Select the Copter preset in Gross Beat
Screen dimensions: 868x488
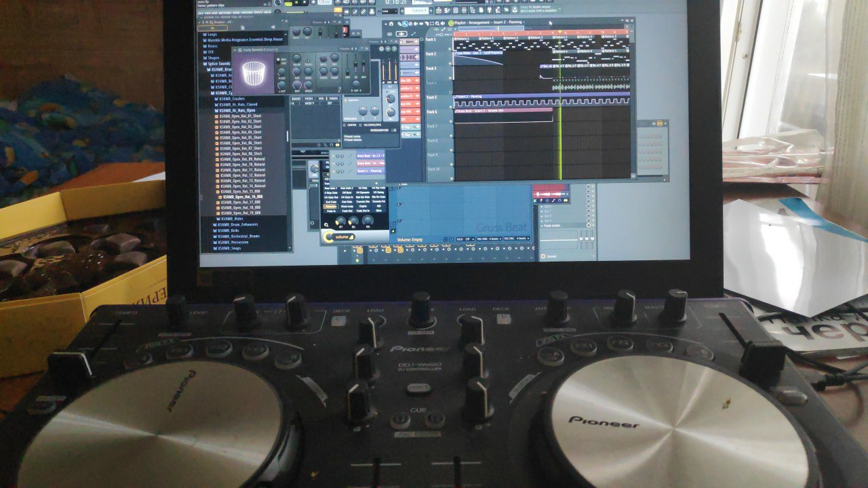363,206
